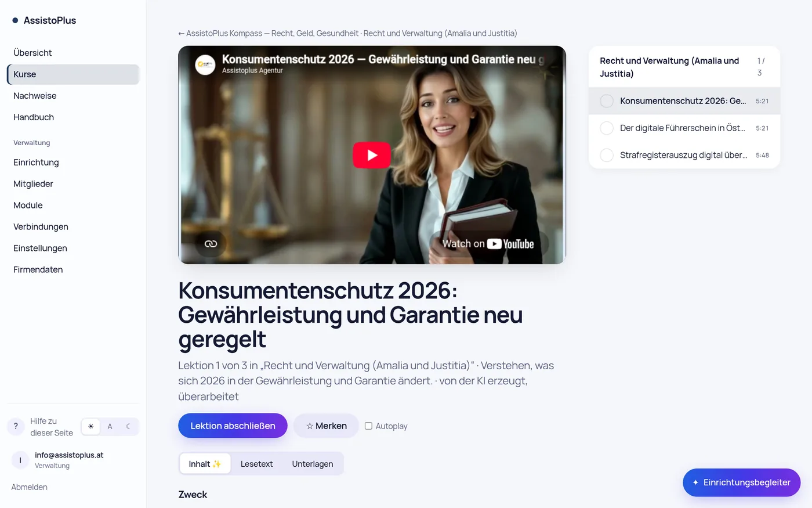The width and height of the screenshot is (812, 508).
Task: Switch to the Unterlagen tab
Action: coord(313,464)
